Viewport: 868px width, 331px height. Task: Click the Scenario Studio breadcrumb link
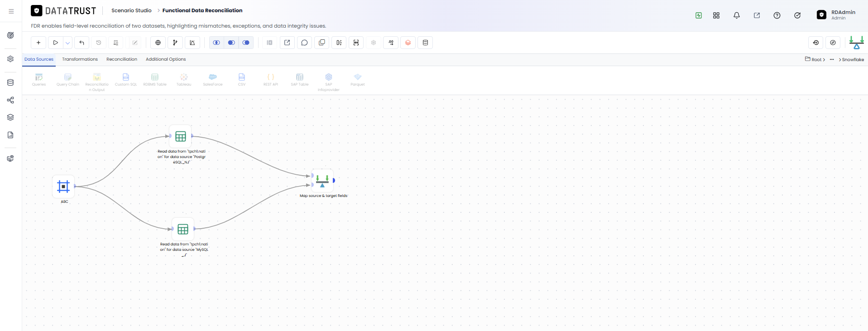coord(131,10)
